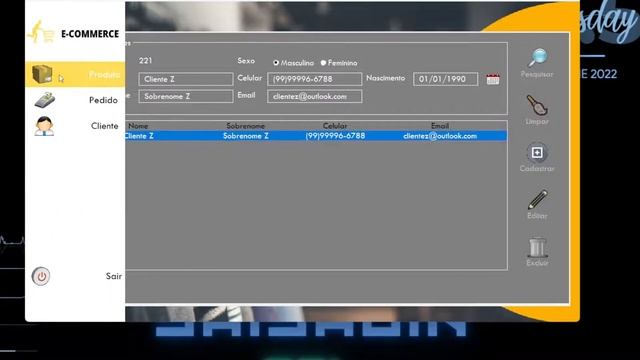Click the ID value 221

[145, 61]
